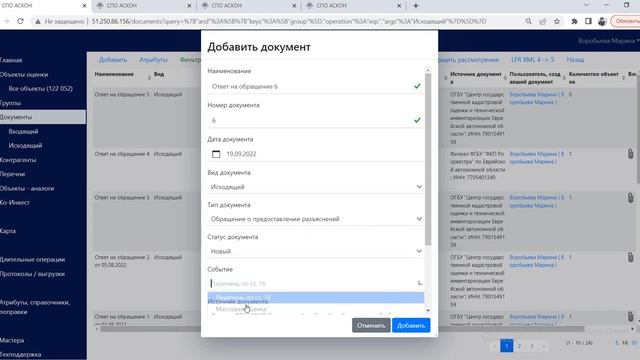Open 'Ко-Инвест' in the sidebar
The image size is (640, 360).
15,202
